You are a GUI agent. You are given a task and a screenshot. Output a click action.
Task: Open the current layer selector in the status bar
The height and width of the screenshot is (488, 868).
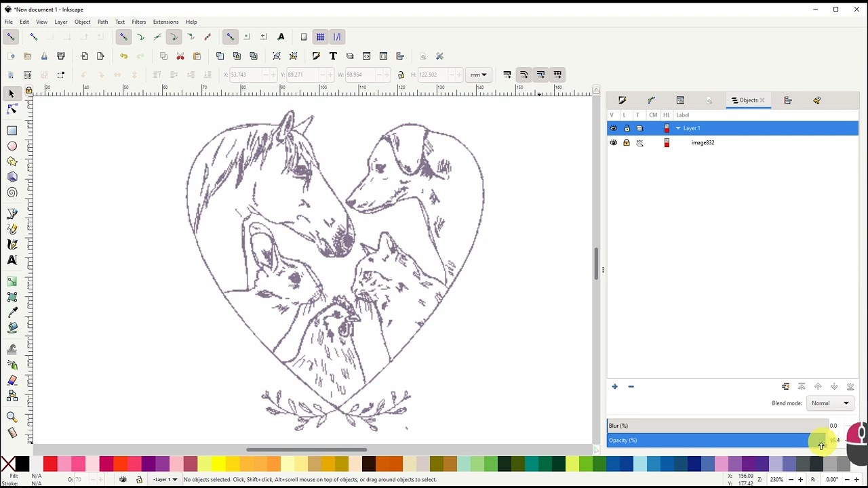tap(165, 480)
